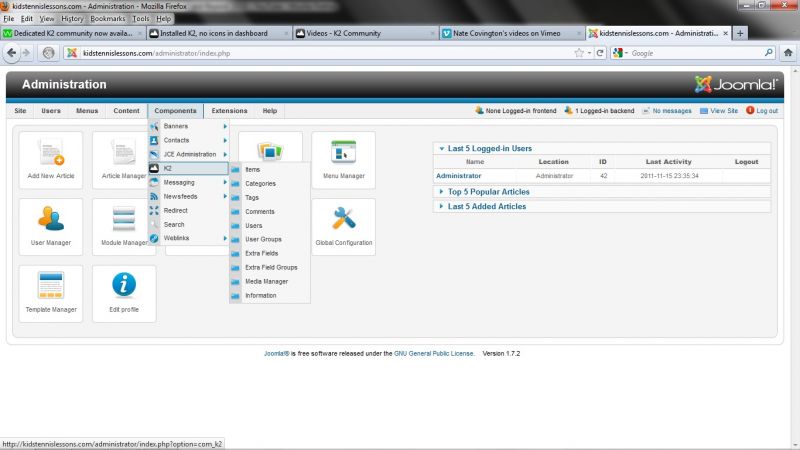
Task: Open the Content menu
Action: click(x=127, y=111)
